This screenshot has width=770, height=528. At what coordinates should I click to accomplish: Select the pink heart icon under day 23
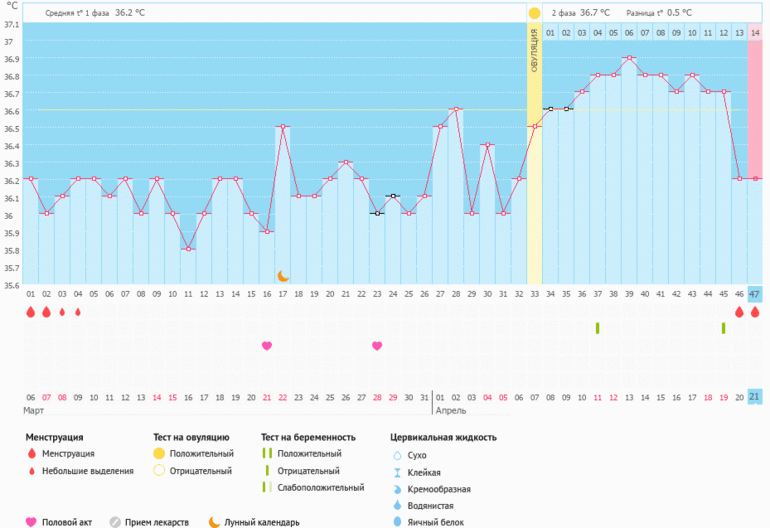click(x=377, y=346)
